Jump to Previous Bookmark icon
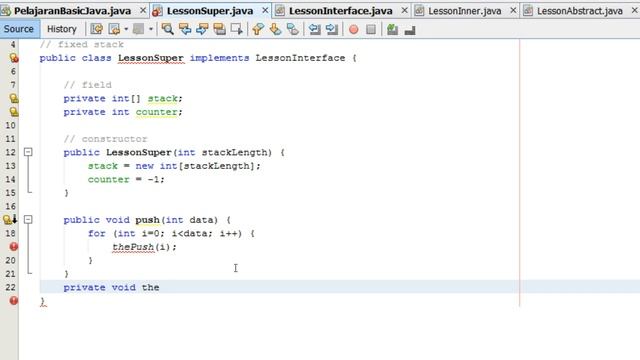Image resolution: width=640 pixels, height=360 pixels. tap(258, 29)
